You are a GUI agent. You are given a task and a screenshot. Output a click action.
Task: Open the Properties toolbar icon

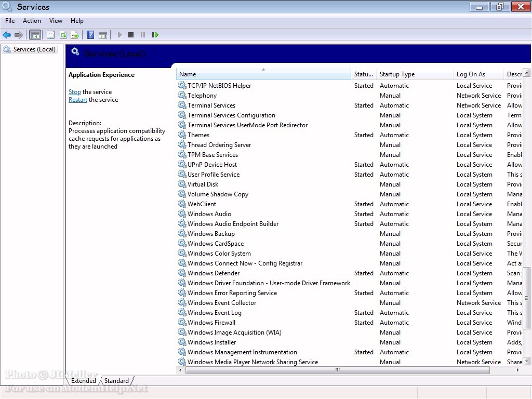click(x=50, y=35)
